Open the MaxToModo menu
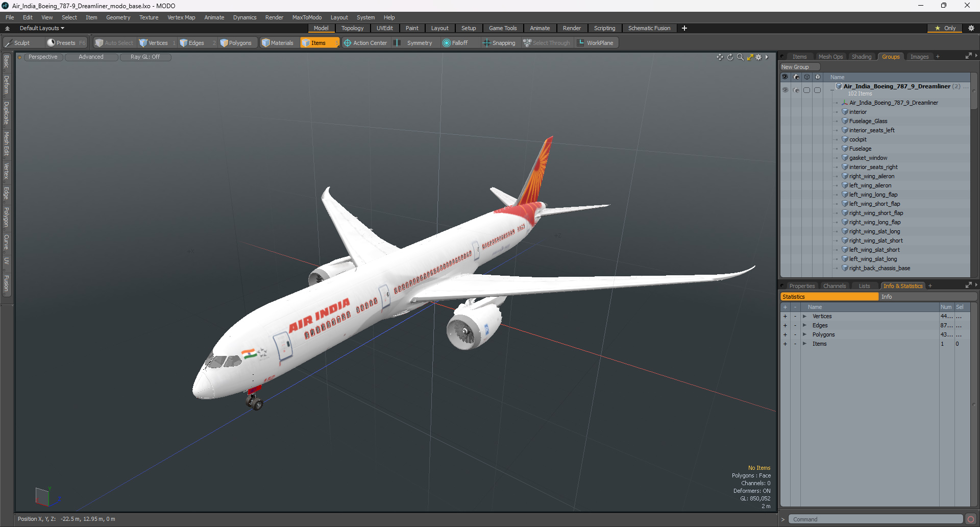980x527 pixels. [307, 17]
